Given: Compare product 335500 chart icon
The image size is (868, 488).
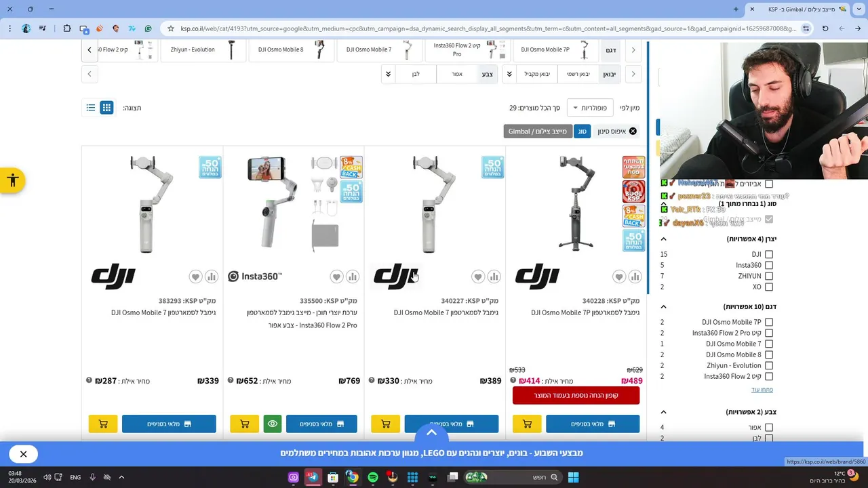Looking at the screenshot, I should tap(353, 277).
